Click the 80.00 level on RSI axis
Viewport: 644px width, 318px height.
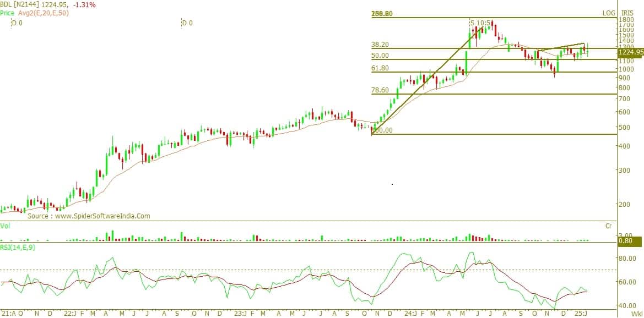pyautogui.click(x=627, y=257)
